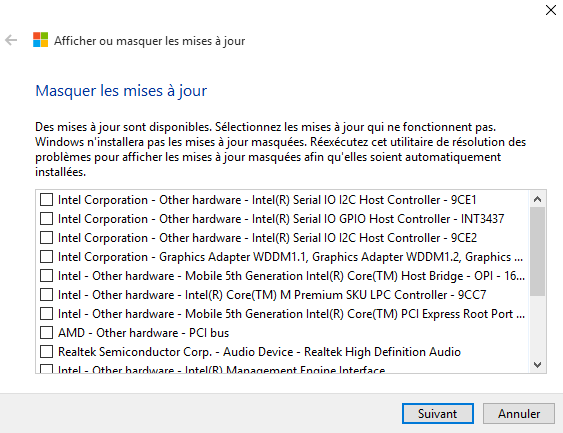This screenshot has width=563, height=433.
Task: Check the AMD PCI bus update box
Action: [x=46, y=333]
